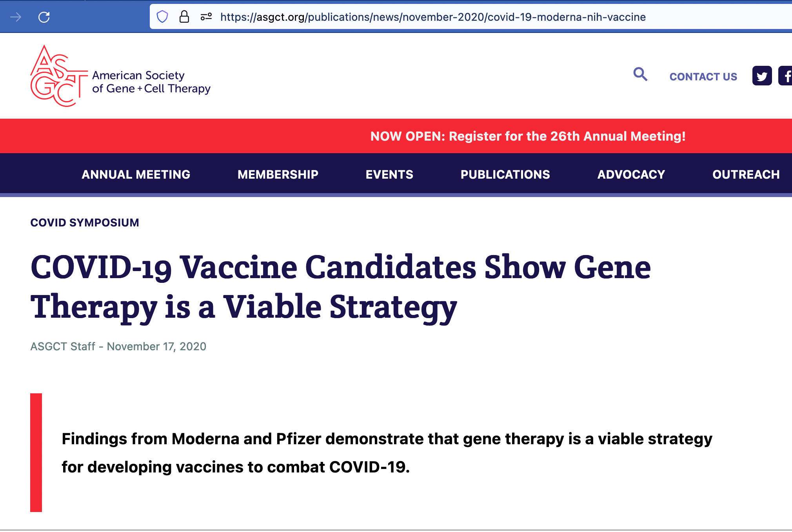Open the Publications menu

point(505,174)
